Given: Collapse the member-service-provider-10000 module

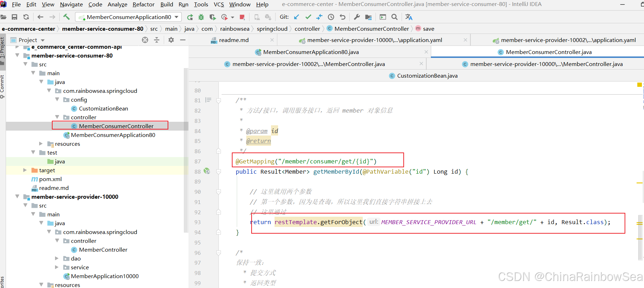Looking at the screenshot, I should (17, 197).
